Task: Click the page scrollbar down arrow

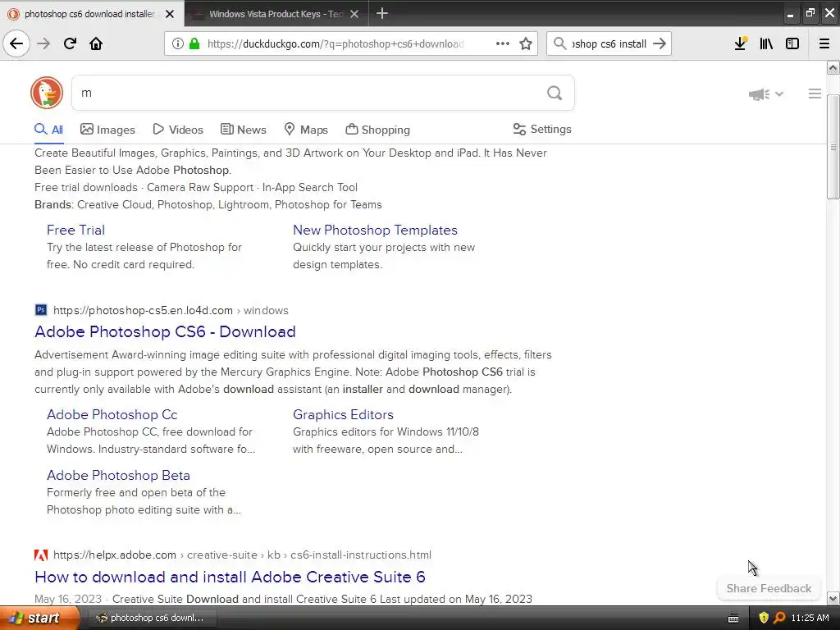Action: pos(833,598)
